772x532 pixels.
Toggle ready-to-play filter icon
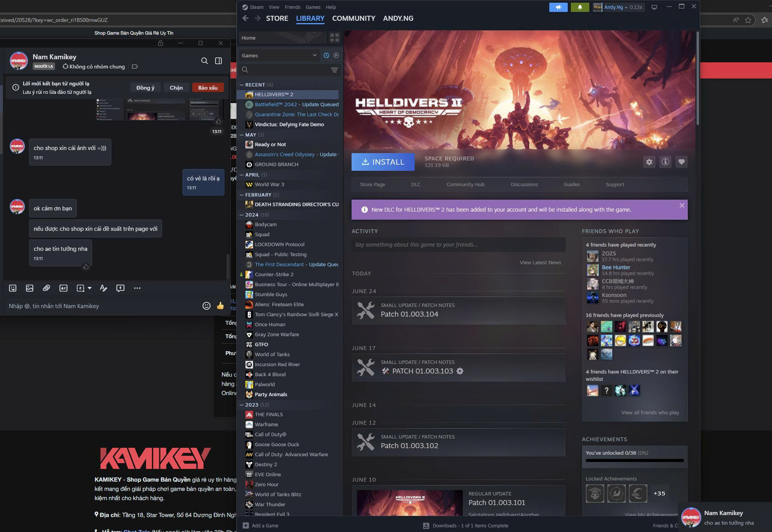pos(336,55)
